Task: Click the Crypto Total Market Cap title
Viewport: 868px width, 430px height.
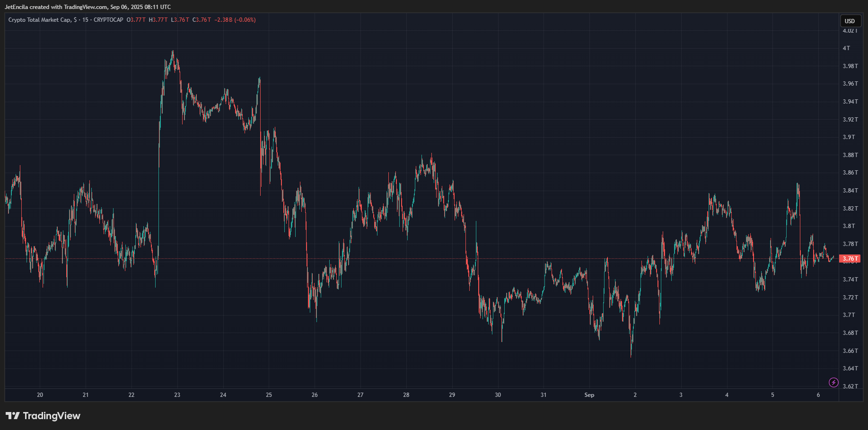Action: coord(40,20)
